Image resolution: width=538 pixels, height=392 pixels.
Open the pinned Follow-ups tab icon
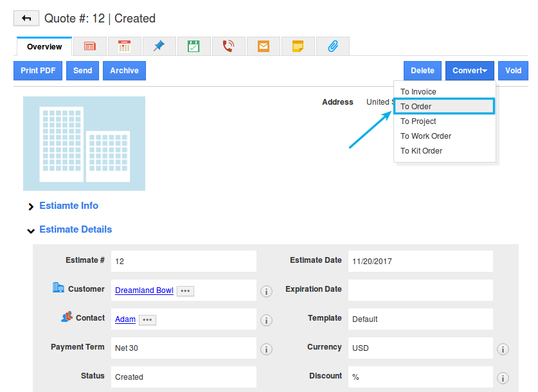point(159,46)
